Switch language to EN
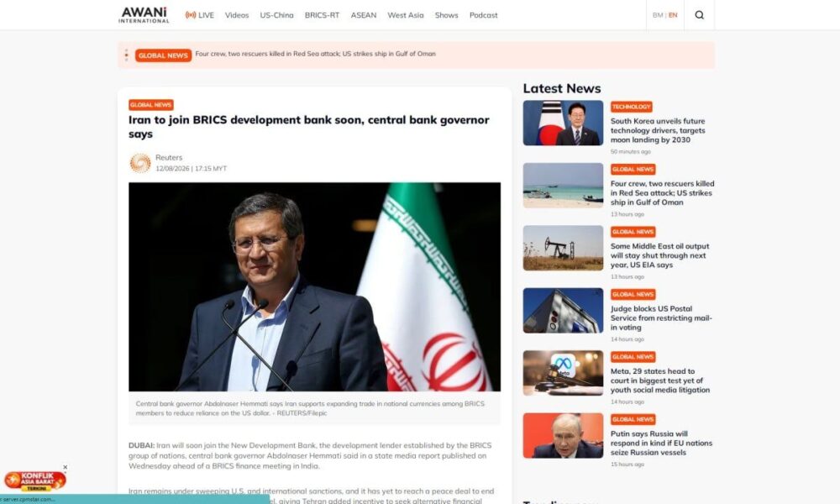 tap(673, 15)
